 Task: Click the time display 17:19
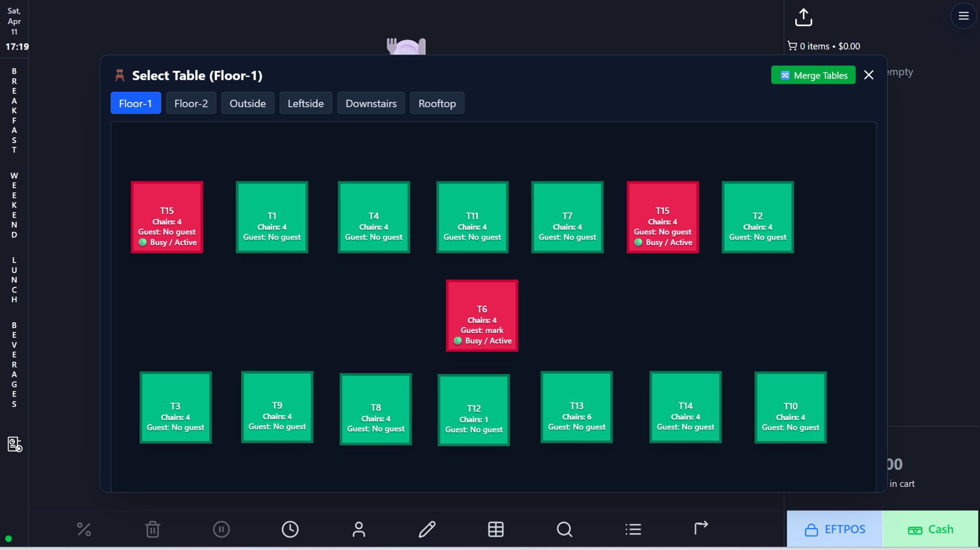[17, 46]
